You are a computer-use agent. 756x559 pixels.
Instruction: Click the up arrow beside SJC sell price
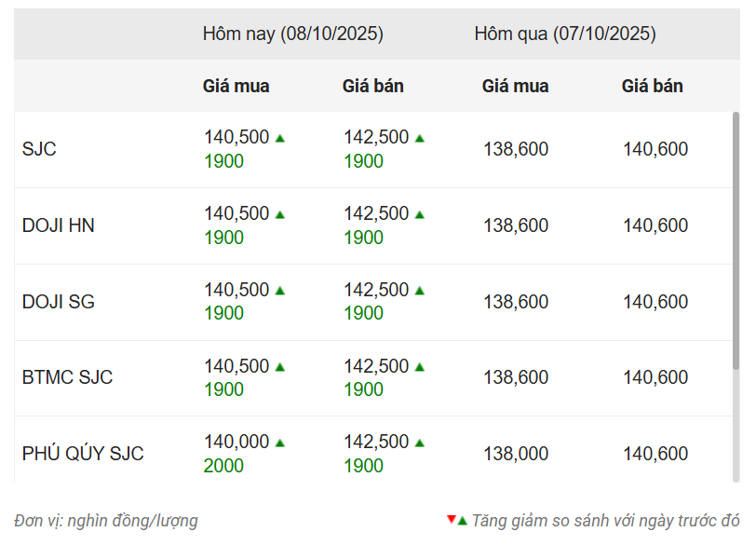pyautogui.click(x=420, y=138)
